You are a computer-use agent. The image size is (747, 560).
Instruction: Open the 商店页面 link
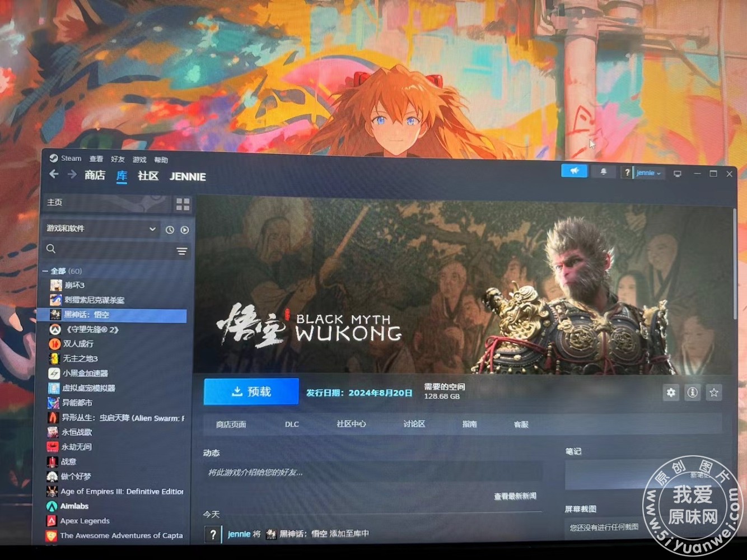tap(231, 424)
